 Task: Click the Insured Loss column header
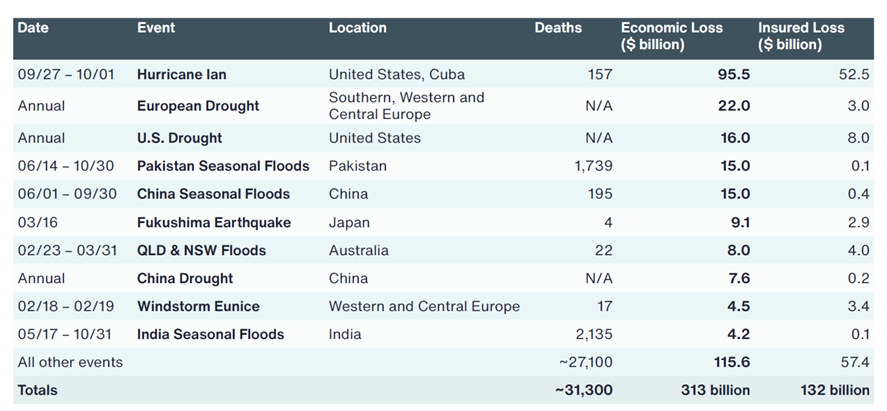click(x=801, y=36)
